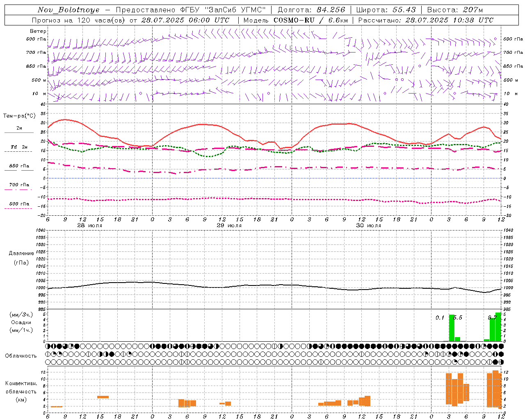
Task: Click the 5.5 precipitation amount value
Action: click(x=458, y=318)
